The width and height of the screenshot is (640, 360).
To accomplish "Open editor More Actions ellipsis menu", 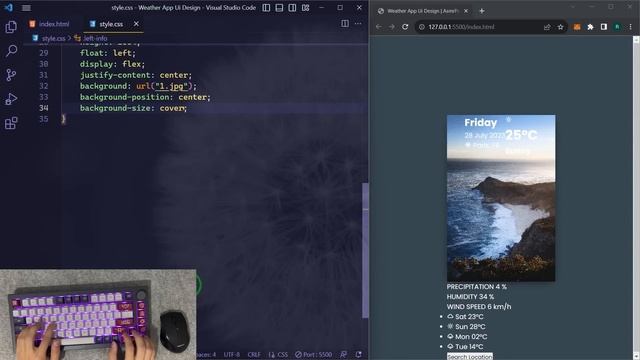I will coord(358,24).
